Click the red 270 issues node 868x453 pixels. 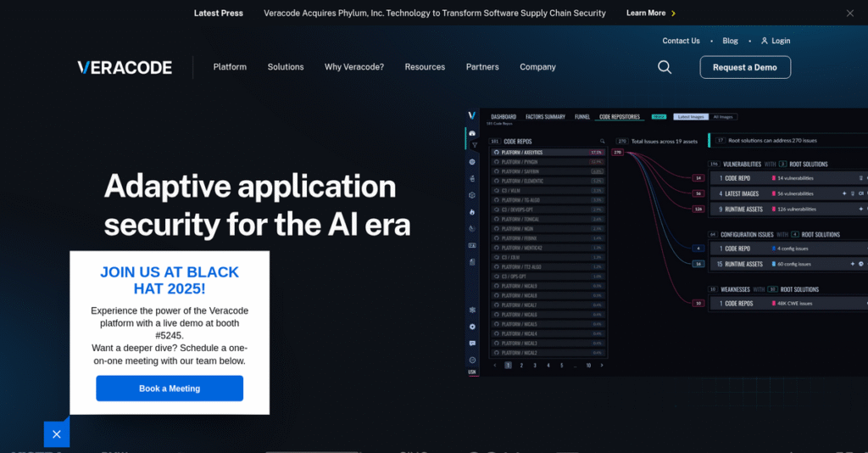(x=617, y=153)
